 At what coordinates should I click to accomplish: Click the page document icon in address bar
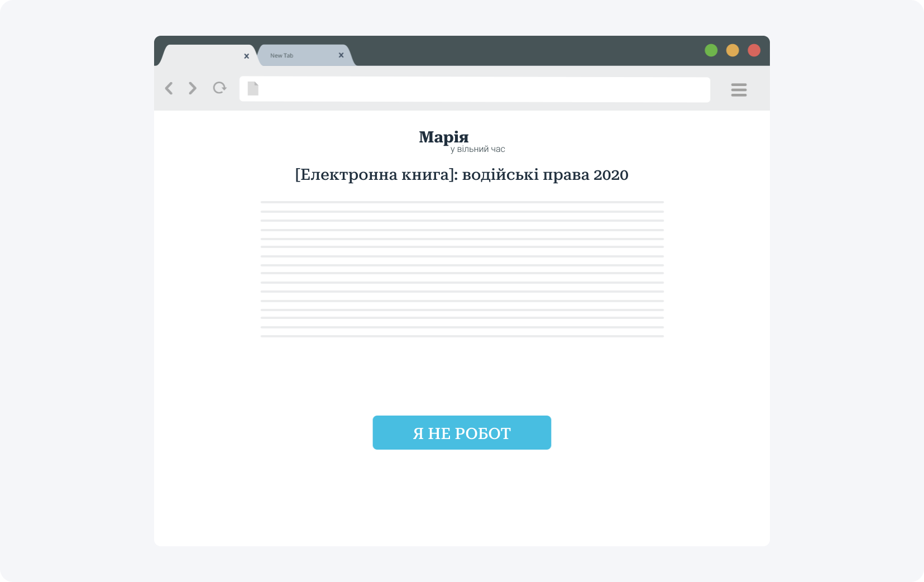(253, 88)
